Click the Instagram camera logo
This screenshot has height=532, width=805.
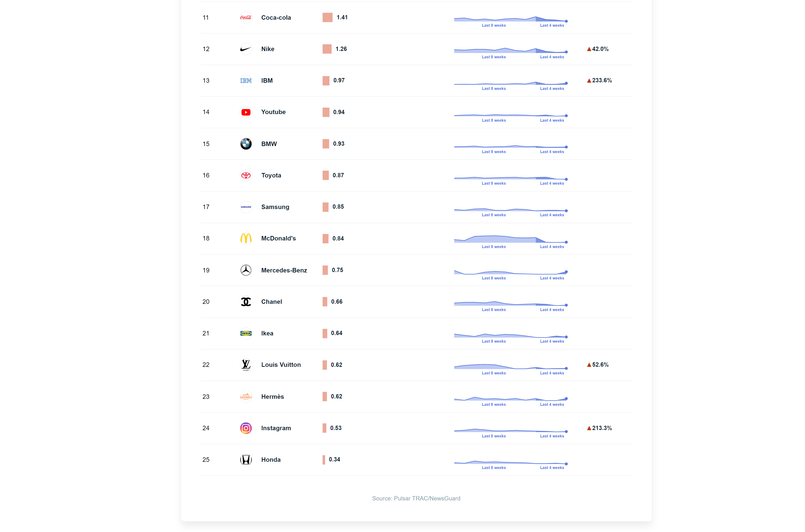click(x=246, y=428)
